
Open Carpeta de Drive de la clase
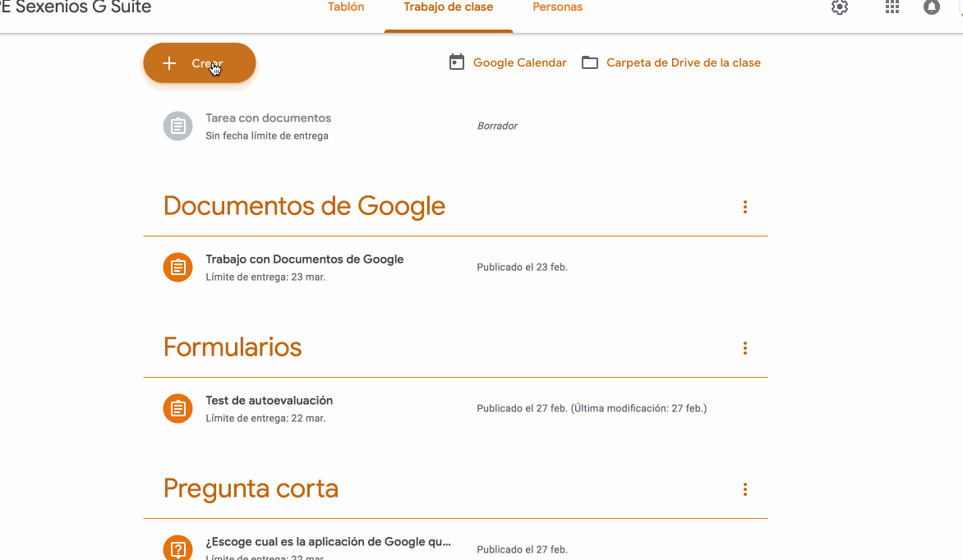(684, 62)
